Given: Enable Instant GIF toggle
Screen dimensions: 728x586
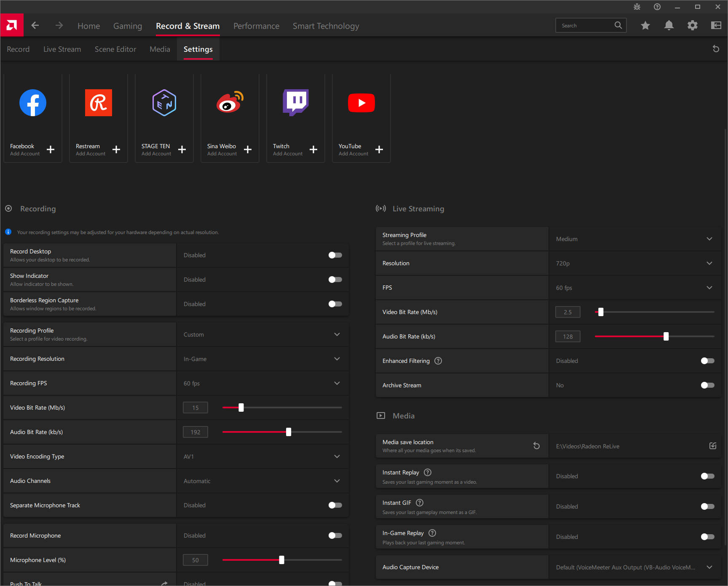Looking at the screenshot, I should coord(708,506).
